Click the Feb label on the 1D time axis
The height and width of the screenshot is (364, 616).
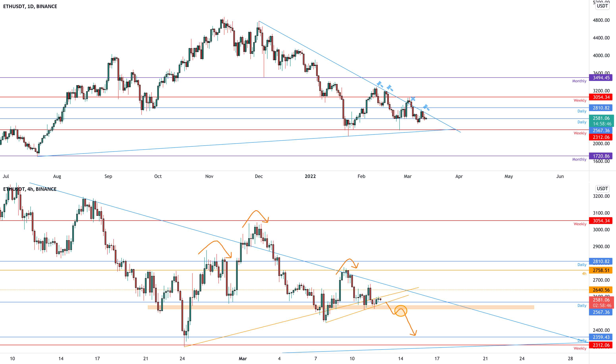361,176
